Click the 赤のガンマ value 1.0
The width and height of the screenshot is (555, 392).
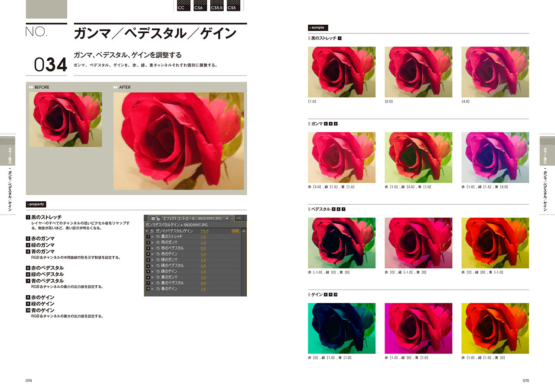coord(203,242)
